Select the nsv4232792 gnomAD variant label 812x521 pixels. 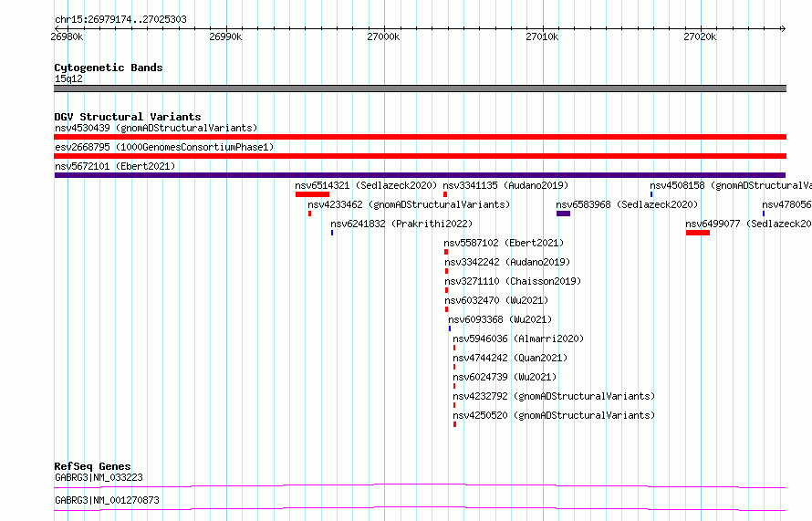(554, 396)
